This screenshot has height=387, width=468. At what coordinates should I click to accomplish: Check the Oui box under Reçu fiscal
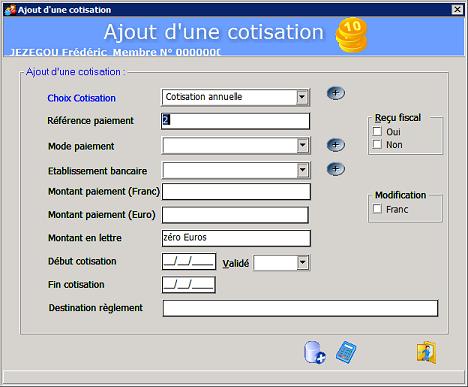click(377, 131)
